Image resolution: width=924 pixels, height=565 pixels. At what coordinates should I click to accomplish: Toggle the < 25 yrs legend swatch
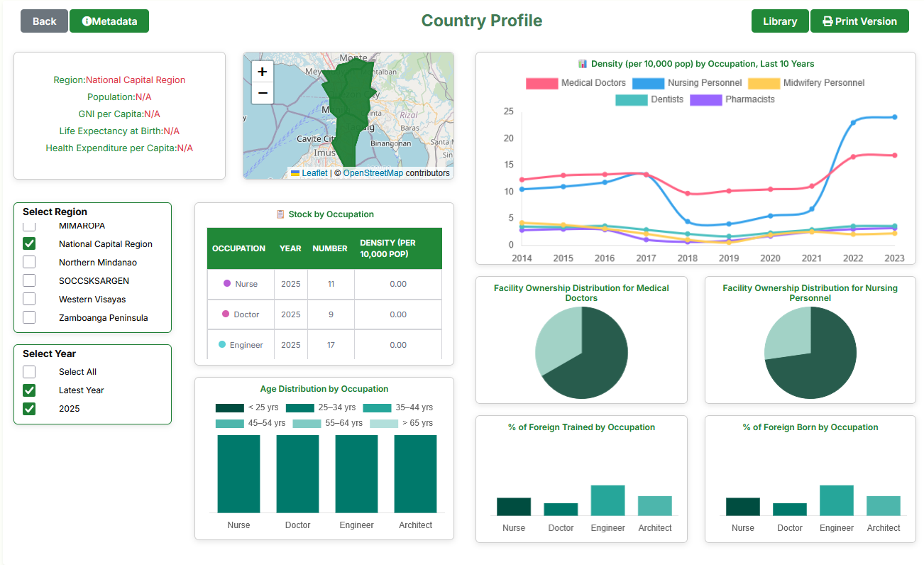(230, 408)
